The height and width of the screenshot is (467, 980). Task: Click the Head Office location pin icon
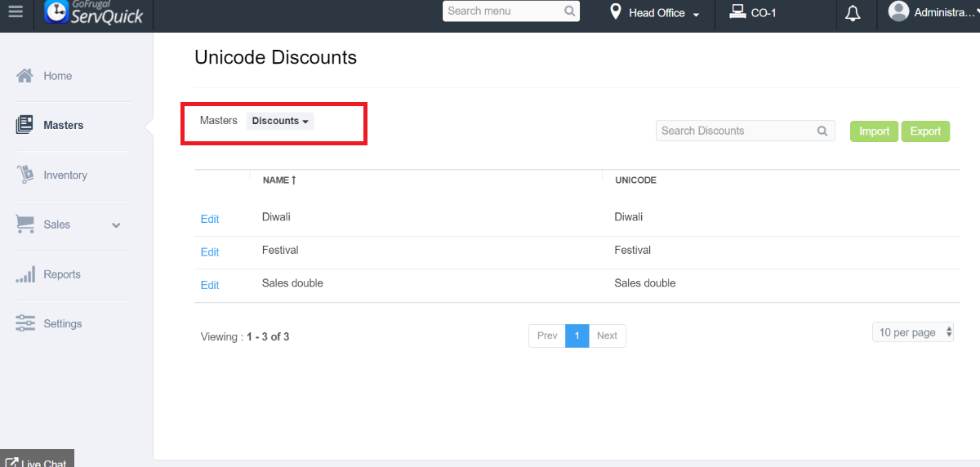617,12
